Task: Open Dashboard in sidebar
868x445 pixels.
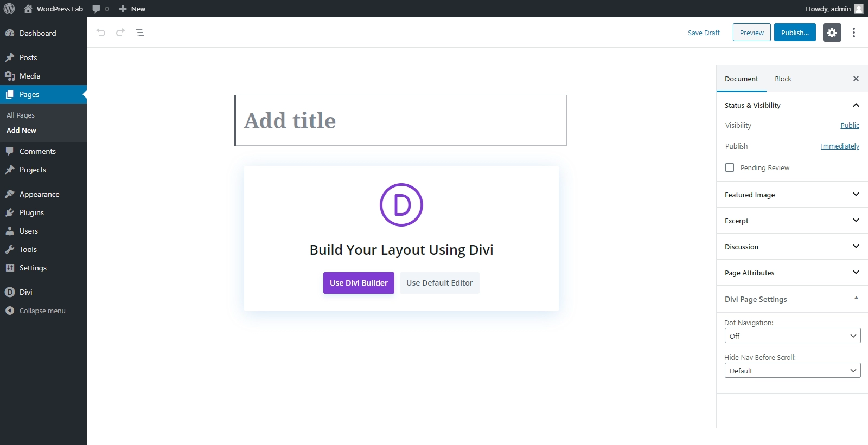Action: 43,33
